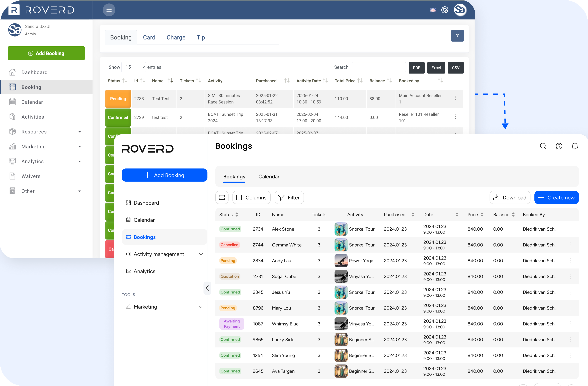Viewport: 588px width, 386px height.
Task: Toggle sort on the Price column
Action: (482, 214)
